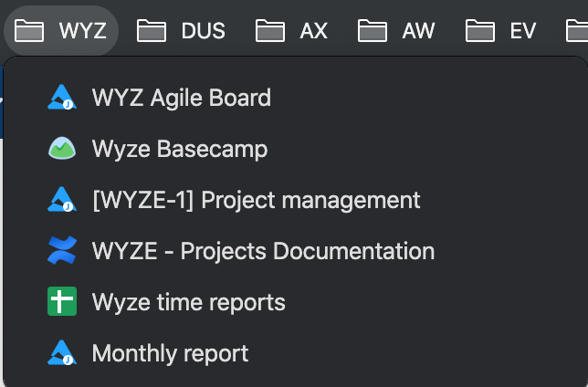The width and height of the screenshot is (588, 387).
Task: Click the Google Sheets icon beside Wyze time reports
Action: point(62,301)
